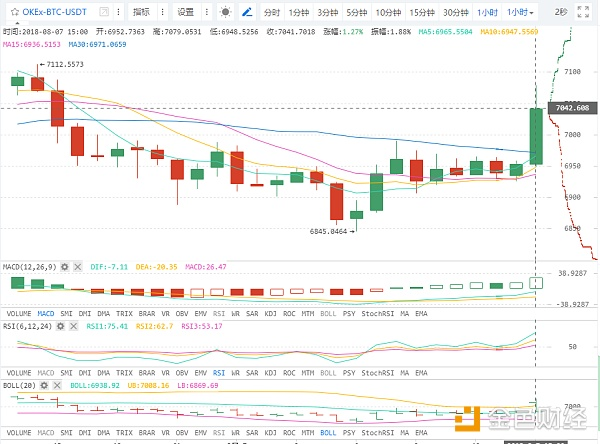This screenshot has width=600, height=444.
Task: Click the UB:7008.16 upper band value
Action: tap(148, 385)
